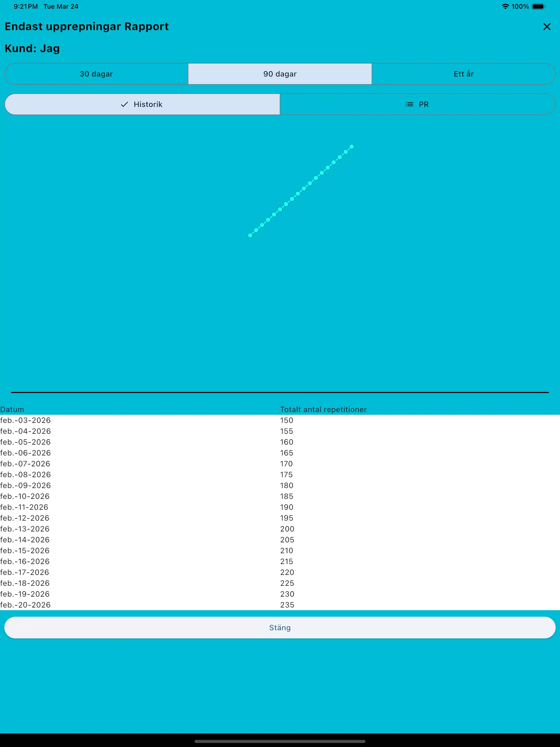This screenshot has height=747, width=560.
Task: Tap the Wi-Fi status icon
Action: coord(505,7)
